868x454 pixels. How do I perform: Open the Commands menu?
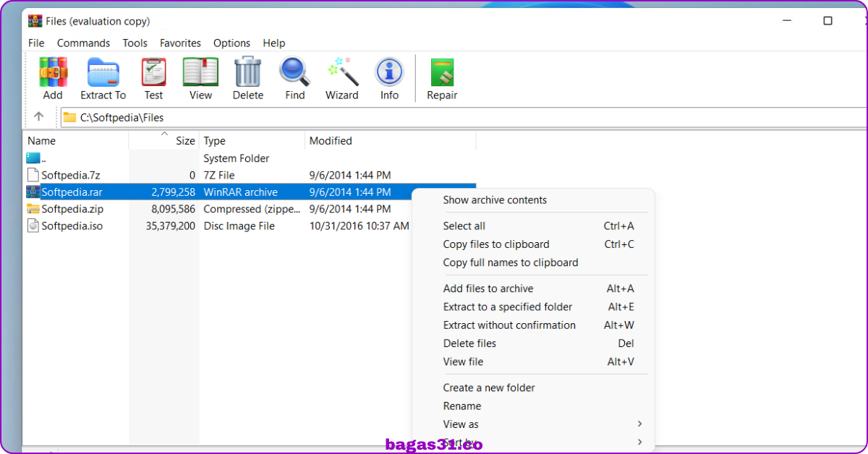point(83,43)
